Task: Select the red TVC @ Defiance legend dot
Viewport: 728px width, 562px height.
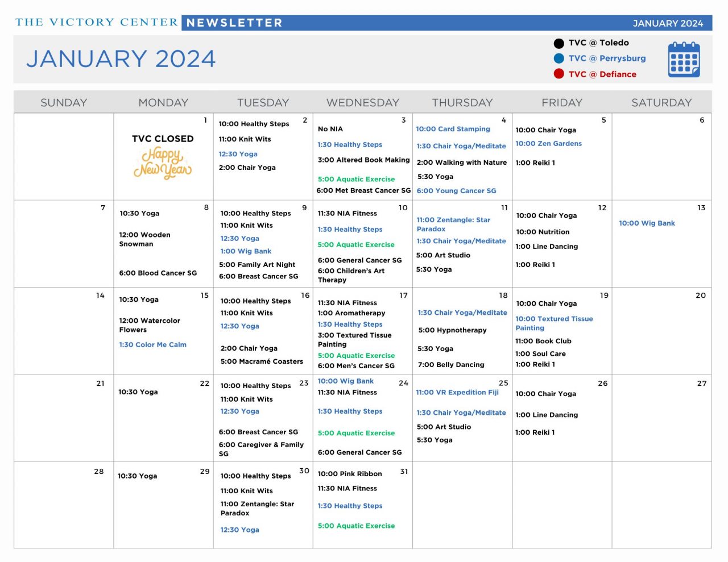Action: point(559,74)
